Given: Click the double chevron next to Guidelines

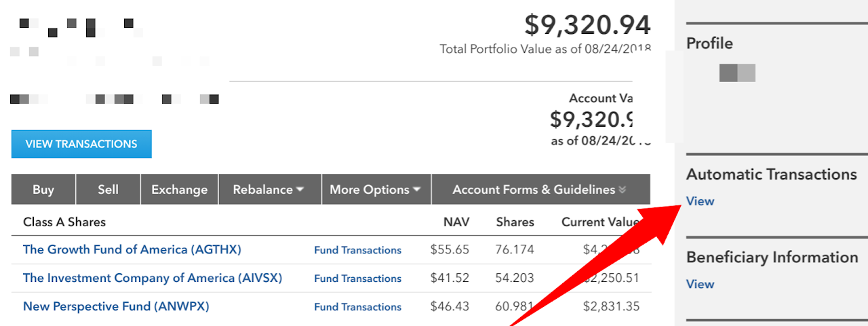Looking at the screenshot, I should point(622,190).
